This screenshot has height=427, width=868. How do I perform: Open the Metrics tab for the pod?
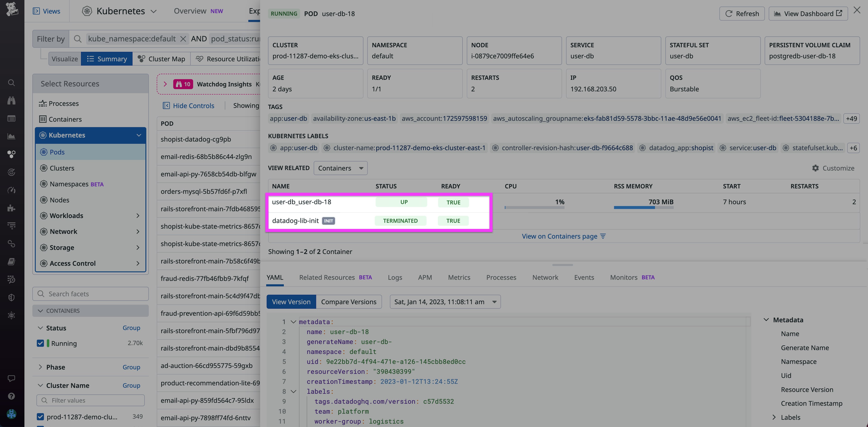459,277
